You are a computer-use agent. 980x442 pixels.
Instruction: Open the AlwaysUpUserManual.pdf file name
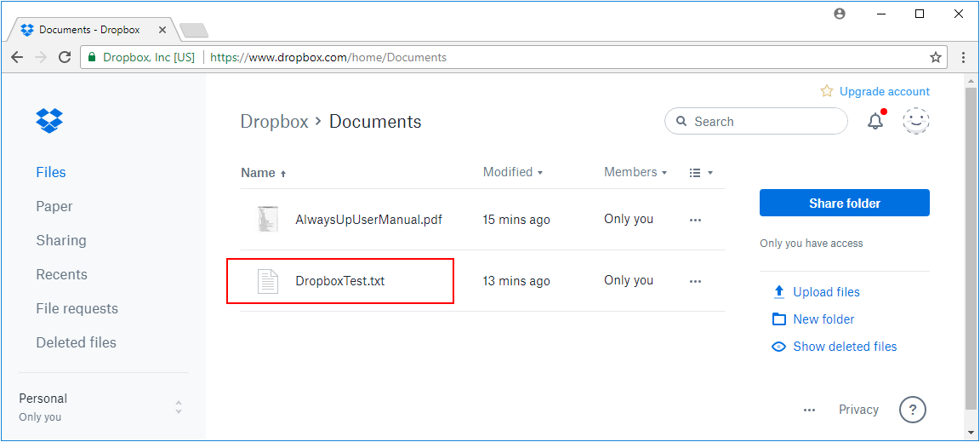coord(369,220)
